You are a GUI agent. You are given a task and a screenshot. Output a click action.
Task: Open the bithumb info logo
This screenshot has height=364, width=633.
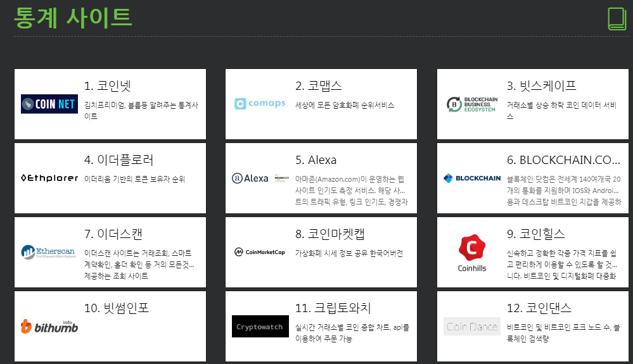pos(49,327)
